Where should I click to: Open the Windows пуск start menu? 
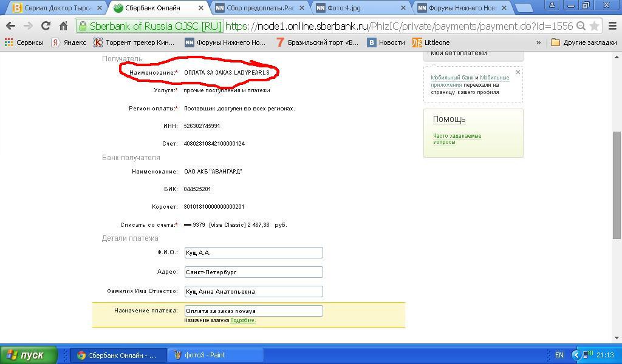[x=28, y=354]
